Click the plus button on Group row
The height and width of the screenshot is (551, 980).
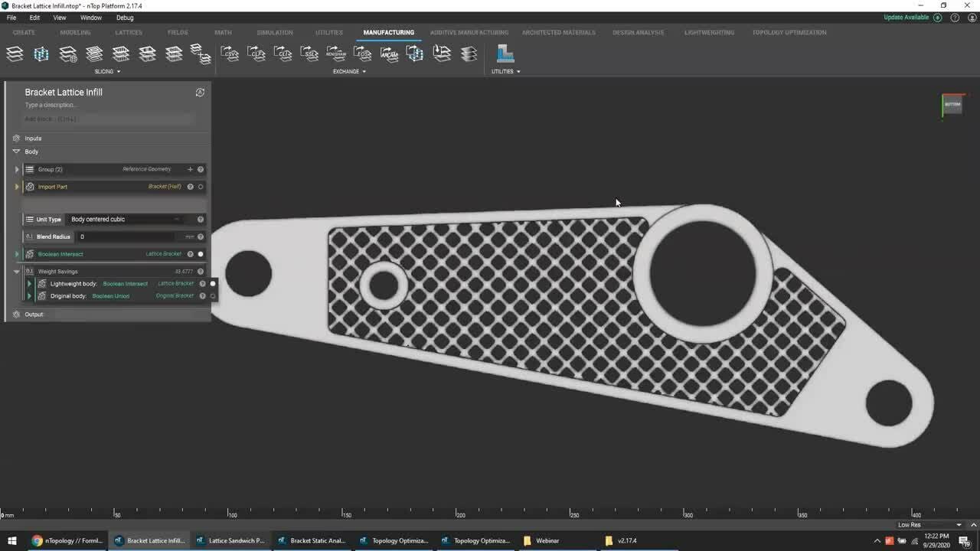coord(190,169)
